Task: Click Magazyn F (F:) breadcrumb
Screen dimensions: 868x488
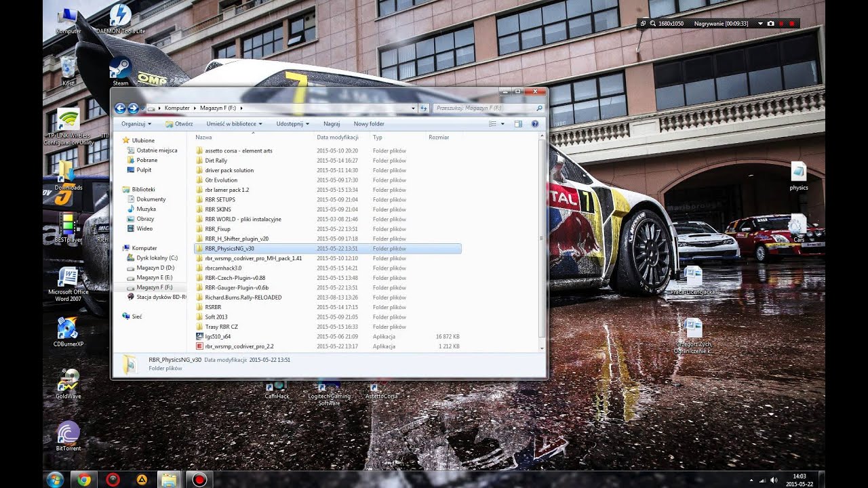Action: [x=218, y=108]
